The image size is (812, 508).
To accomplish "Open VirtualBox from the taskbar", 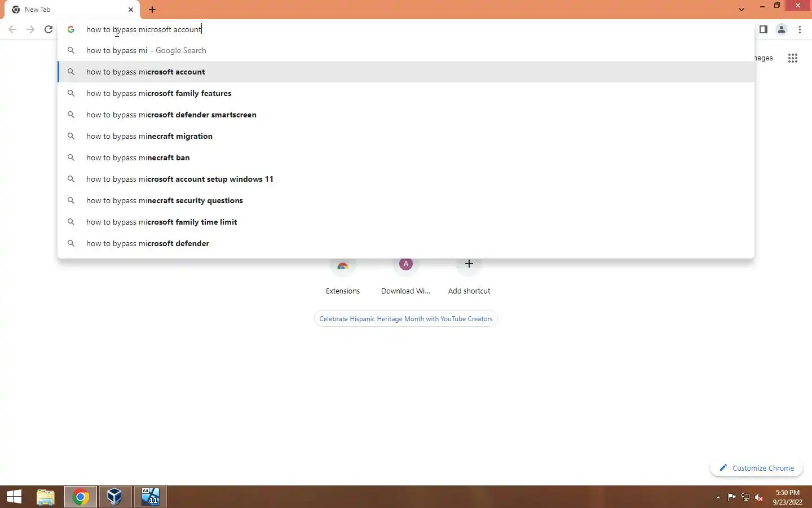I will point(116,497).
